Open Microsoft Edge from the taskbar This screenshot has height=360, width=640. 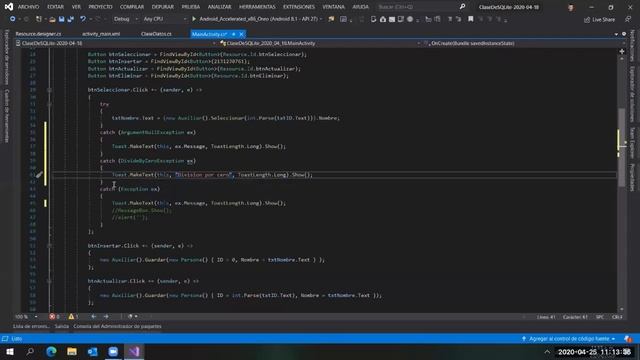(51, 352)
